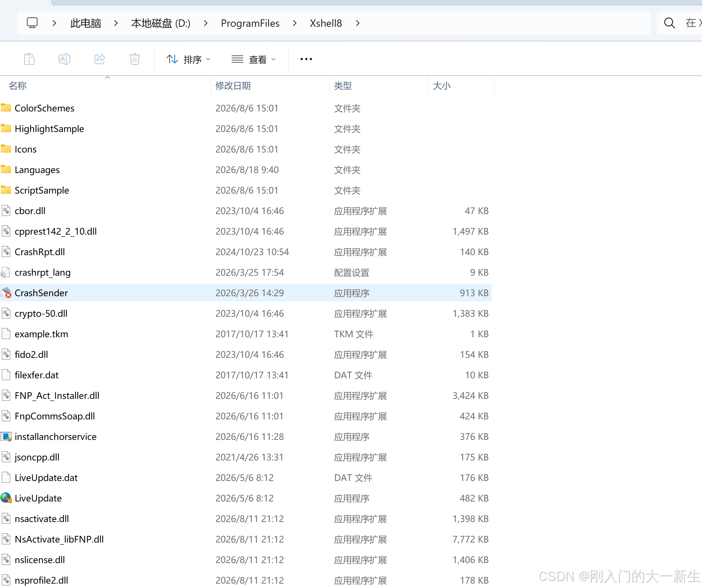The image size is (702, 588).
Task: Select the file named CrashRpt.dll
Action: coord(40,252)
